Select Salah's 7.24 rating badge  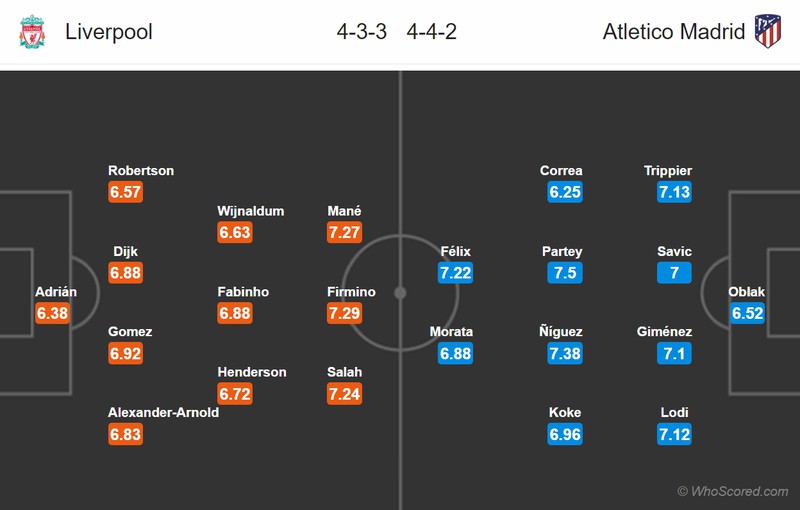(x=345, y=393)
